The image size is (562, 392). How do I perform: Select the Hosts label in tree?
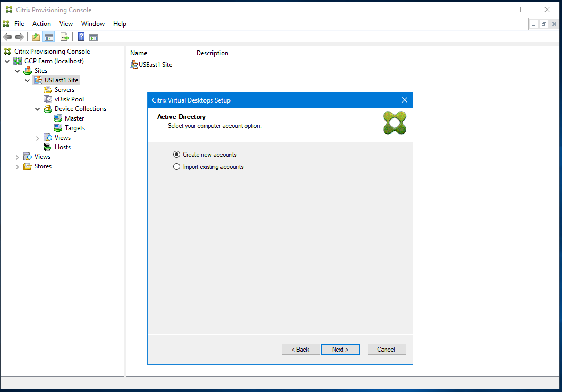[x=63, y=147]
